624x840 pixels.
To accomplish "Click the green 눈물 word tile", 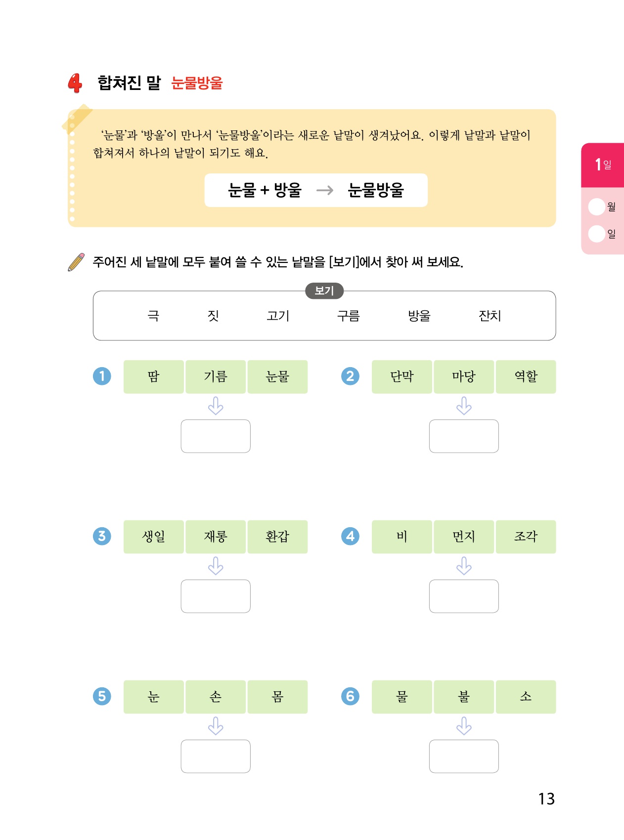I will tap(277, 377).
